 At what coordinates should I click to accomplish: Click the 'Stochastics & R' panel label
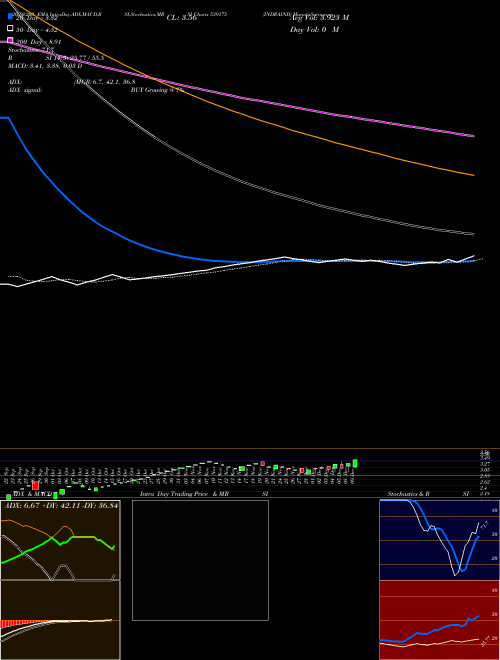(409, 493)
